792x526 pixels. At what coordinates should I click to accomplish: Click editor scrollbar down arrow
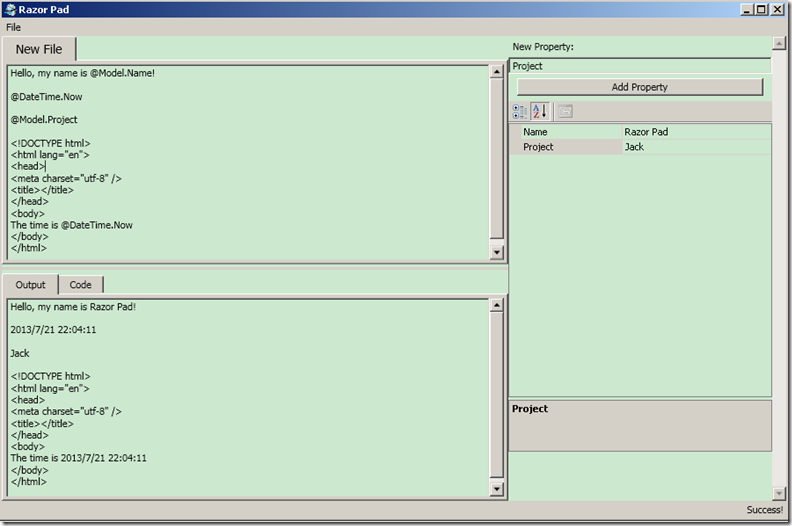click(x=497, y=252)
